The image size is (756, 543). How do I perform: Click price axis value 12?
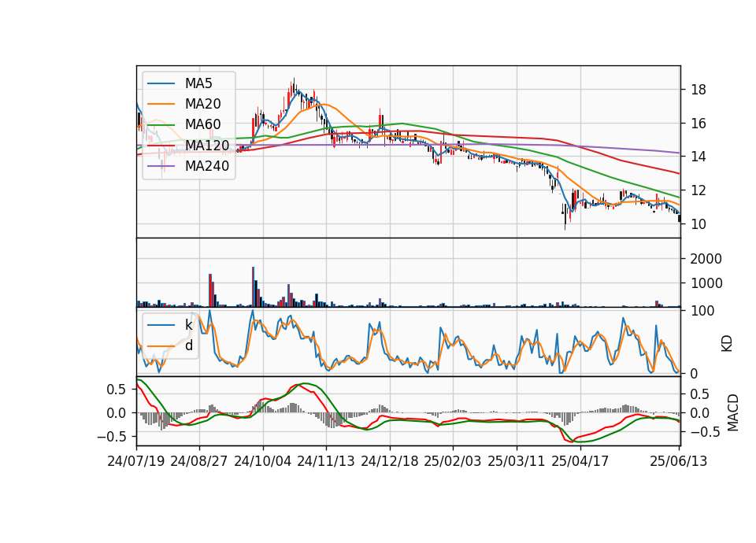699,190
